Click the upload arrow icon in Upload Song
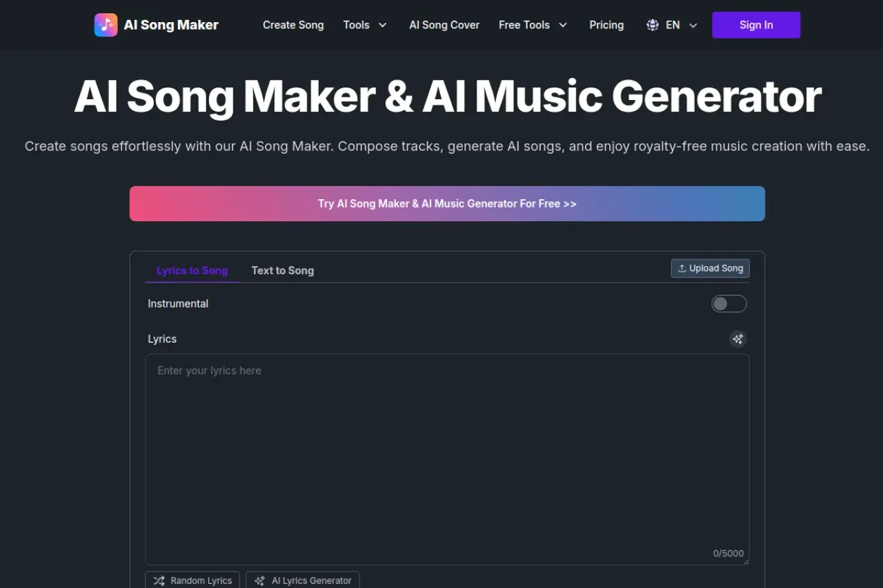883x588 pixels. point(682,268)
